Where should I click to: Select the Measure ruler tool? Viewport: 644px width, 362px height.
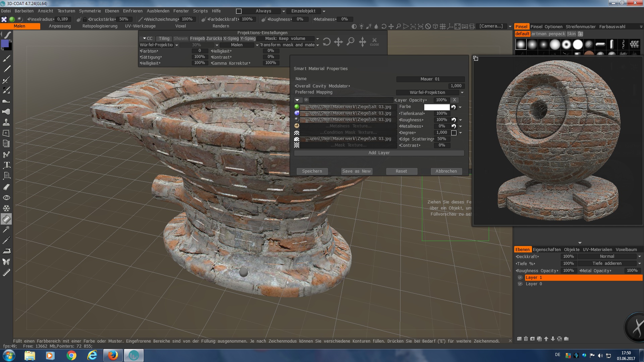(6, 273)
